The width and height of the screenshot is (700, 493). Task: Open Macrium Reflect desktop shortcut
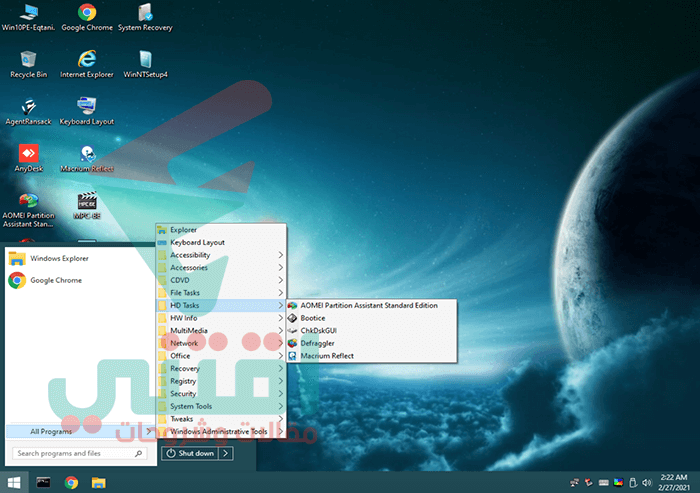click(x=87, y=159)
